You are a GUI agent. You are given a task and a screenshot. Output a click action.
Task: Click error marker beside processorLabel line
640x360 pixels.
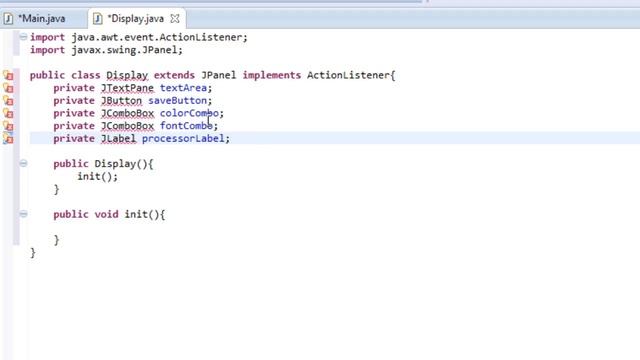[x=8, y=139]
